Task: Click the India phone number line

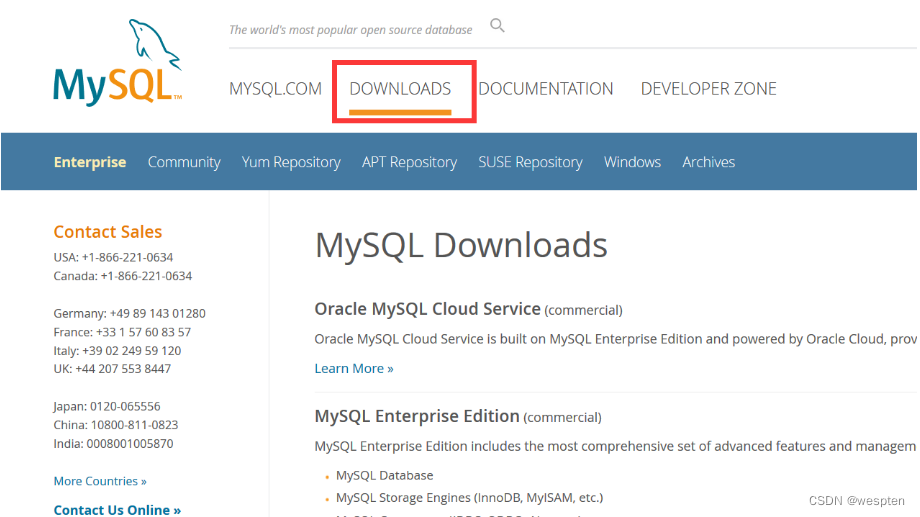Action: [x=113, y=444]
